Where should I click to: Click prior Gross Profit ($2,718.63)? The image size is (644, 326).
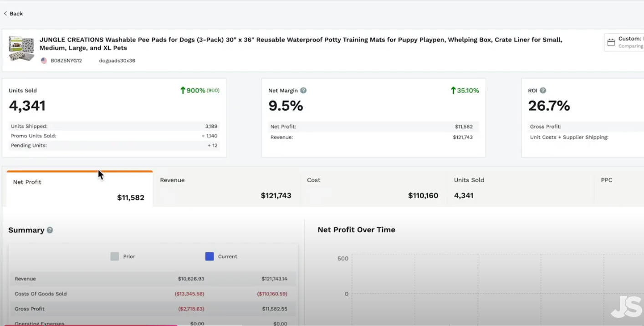(191, 309)
